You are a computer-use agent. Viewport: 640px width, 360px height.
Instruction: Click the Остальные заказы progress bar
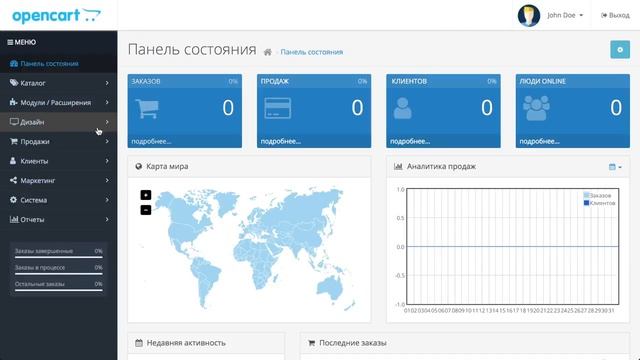pyautogui.click(x=58, y=290)
